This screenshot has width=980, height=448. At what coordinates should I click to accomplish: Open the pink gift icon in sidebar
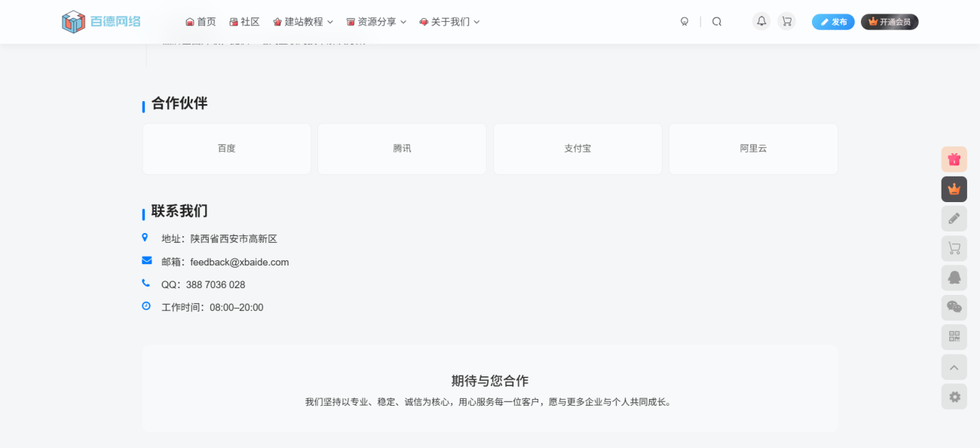pos(954,159)
